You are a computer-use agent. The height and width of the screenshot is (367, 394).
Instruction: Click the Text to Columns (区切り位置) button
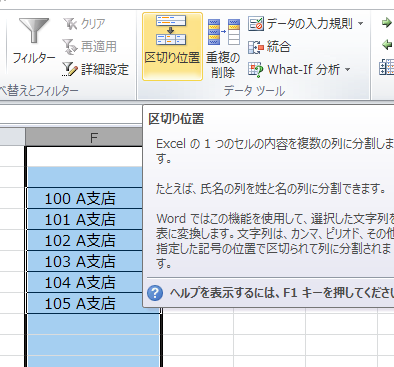(172, 47)
